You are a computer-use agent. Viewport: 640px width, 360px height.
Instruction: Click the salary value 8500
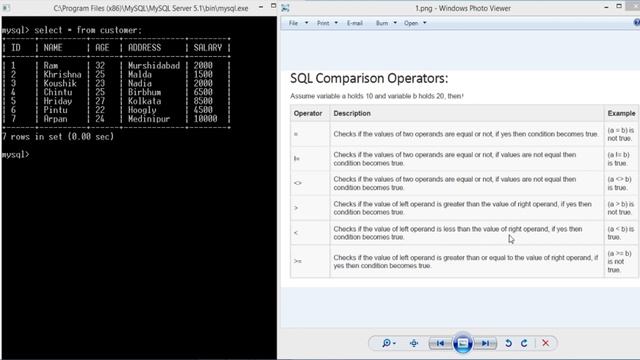click(203, 101)
